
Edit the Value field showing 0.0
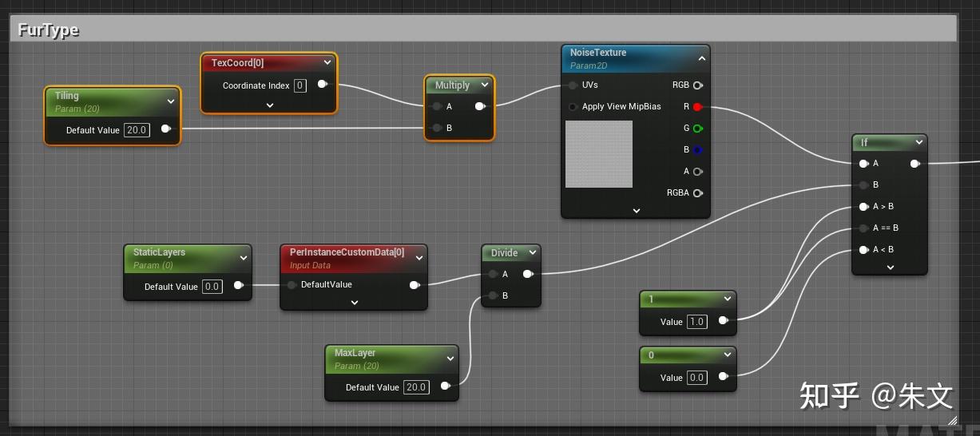coord(697,377)
